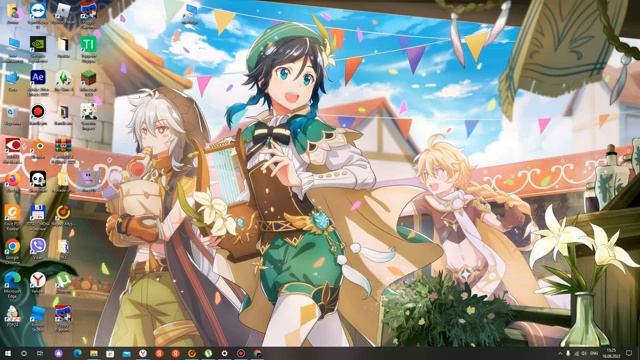The width and height of the screenshot is (640, 360).
Task: Click Microsoft Edge desktop shortcut
Action: pyautogui.click(x=13, y=280)
